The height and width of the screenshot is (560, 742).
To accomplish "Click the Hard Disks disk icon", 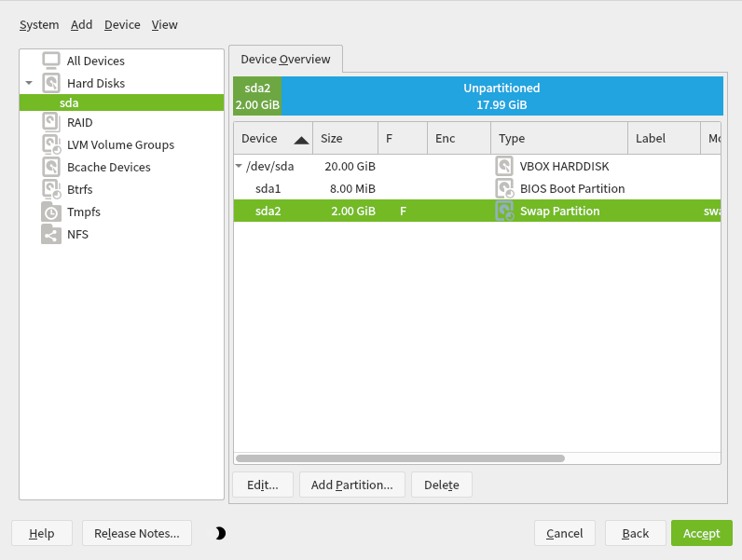I will click(51, 83).
